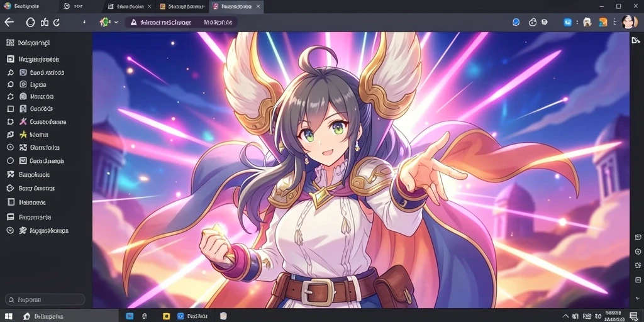Viewport: 644px width, 322px height.
Task: Select the dotted circle radio above the empty circle
Action: 11,147
